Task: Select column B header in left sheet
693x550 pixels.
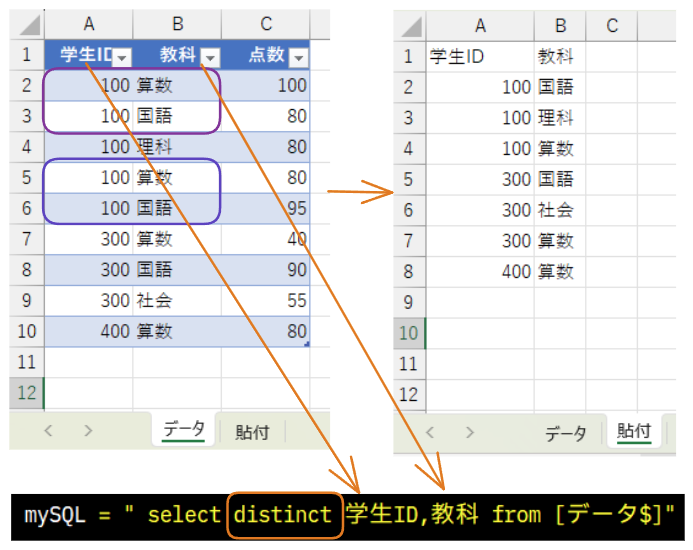Action: [x=177, y=24]
